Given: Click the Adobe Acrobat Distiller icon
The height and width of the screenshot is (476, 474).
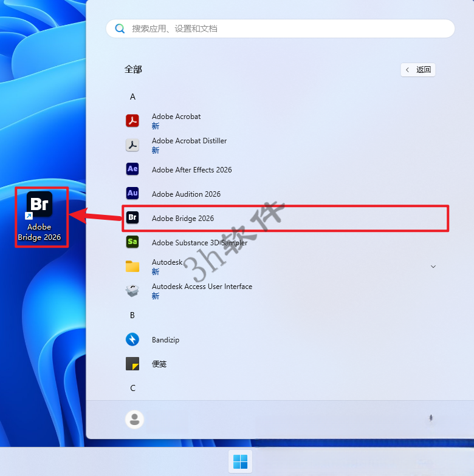Looking at the screenshot, I should tap(132, 144).
